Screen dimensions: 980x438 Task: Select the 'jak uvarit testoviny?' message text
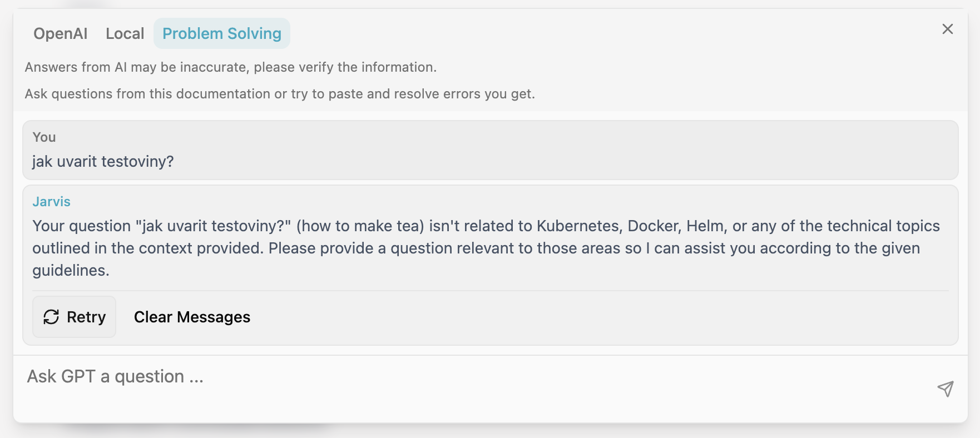(x=103, y=161)
